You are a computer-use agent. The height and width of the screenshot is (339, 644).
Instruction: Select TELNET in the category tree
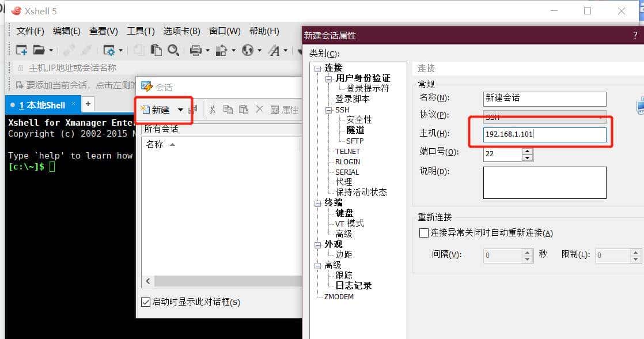347,151
